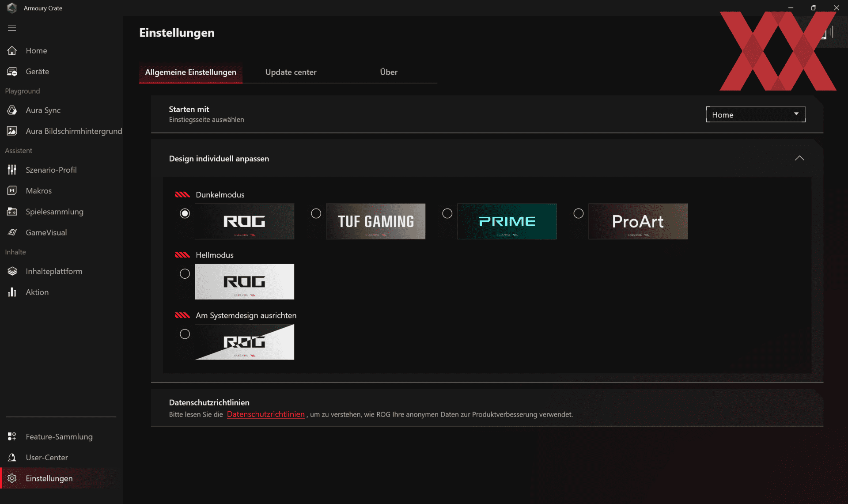Viewport: 848px width, 504px height.
Task: Select the ProArt theme radio button
Action: (579, 213)
